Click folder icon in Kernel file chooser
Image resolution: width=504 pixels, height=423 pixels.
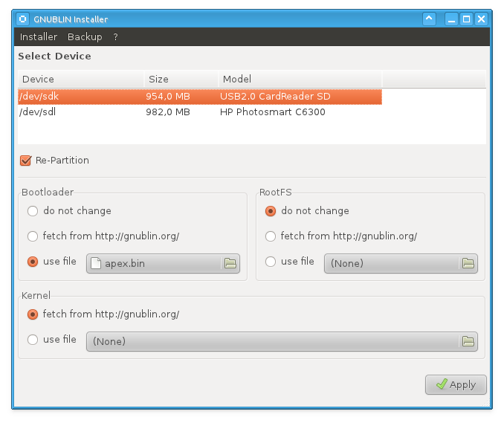click(468, 341)
